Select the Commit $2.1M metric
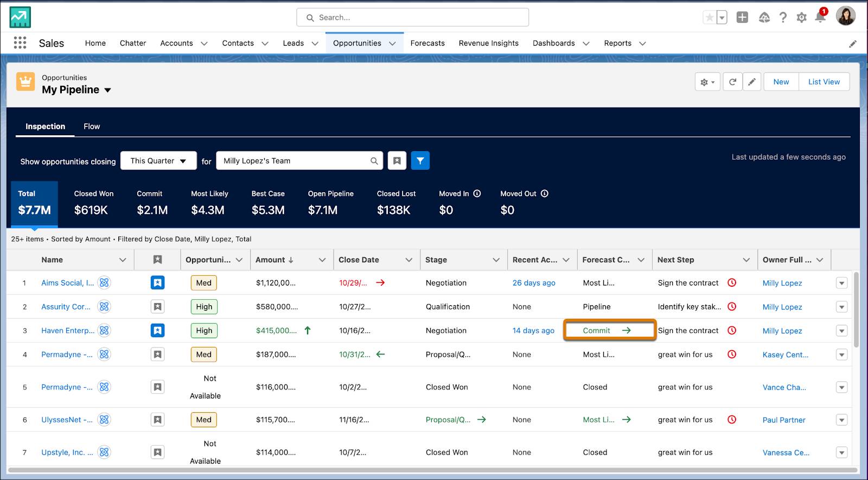The height and width of the screenshot is (480, 868). coord(152,204)
